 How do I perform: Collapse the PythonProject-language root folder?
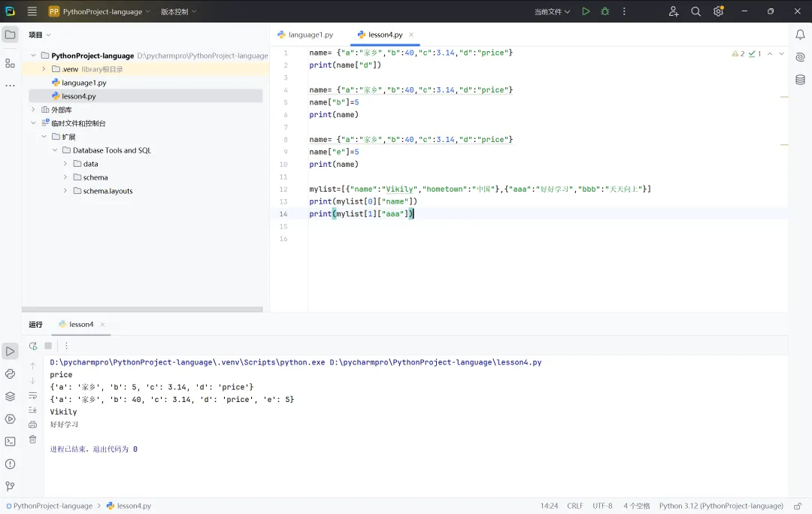34,56
